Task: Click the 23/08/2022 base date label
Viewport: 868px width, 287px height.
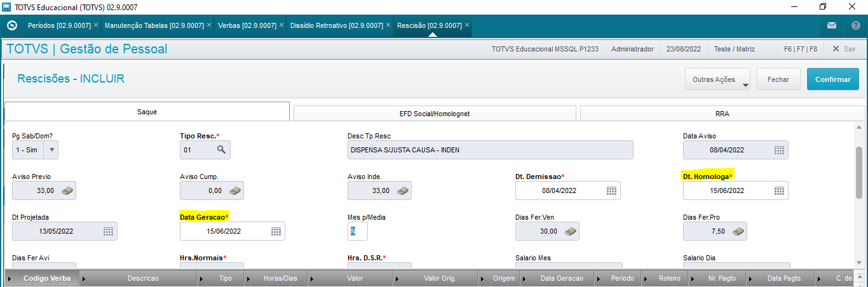Action: point(684,49)
